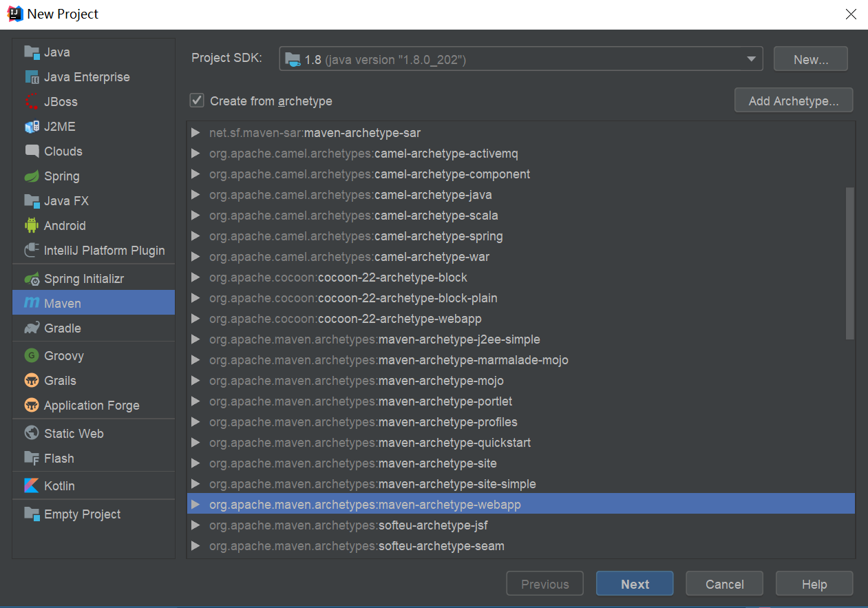Image resolution: width=868 pixels, height=608 pixels.
Task: Click the Empty Project folder icon
Action: [32, 514]
